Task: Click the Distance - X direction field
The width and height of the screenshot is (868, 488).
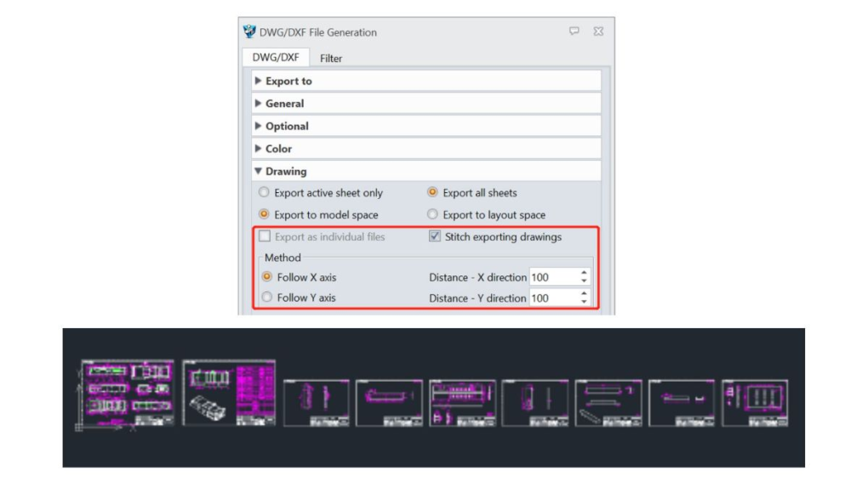Action: pyautogui.click(x=554, y=277)
